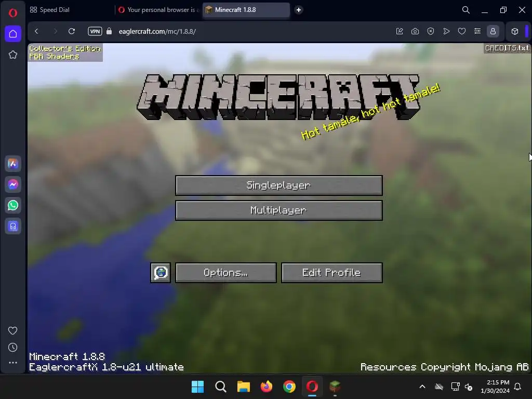
Task: Launch File Explorer from taskbar
Action: point(243,387)
